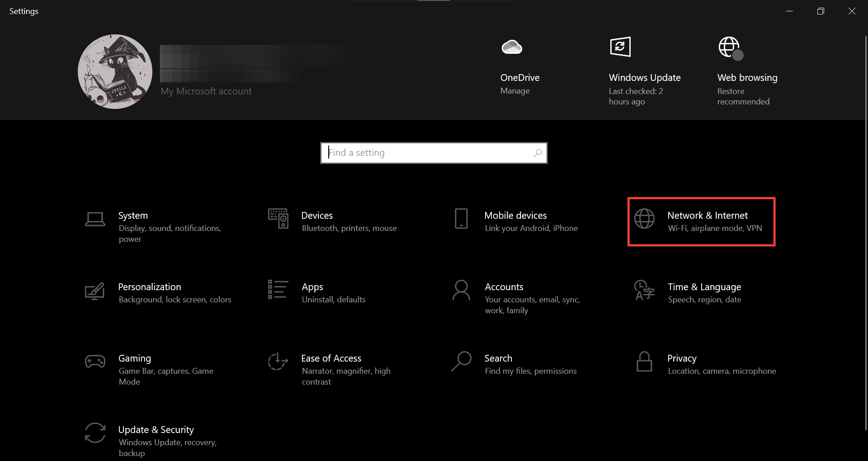Click the Windows Update sync icon
868x461 pixels.
620,47
